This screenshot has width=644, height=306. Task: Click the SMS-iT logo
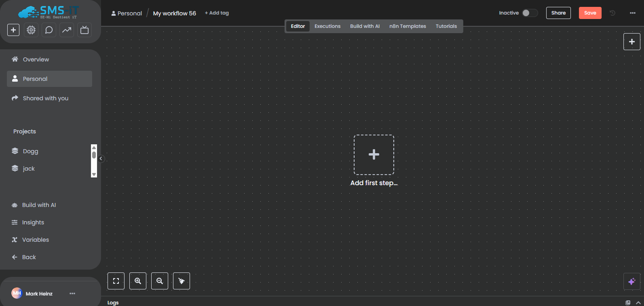(49, 12)
